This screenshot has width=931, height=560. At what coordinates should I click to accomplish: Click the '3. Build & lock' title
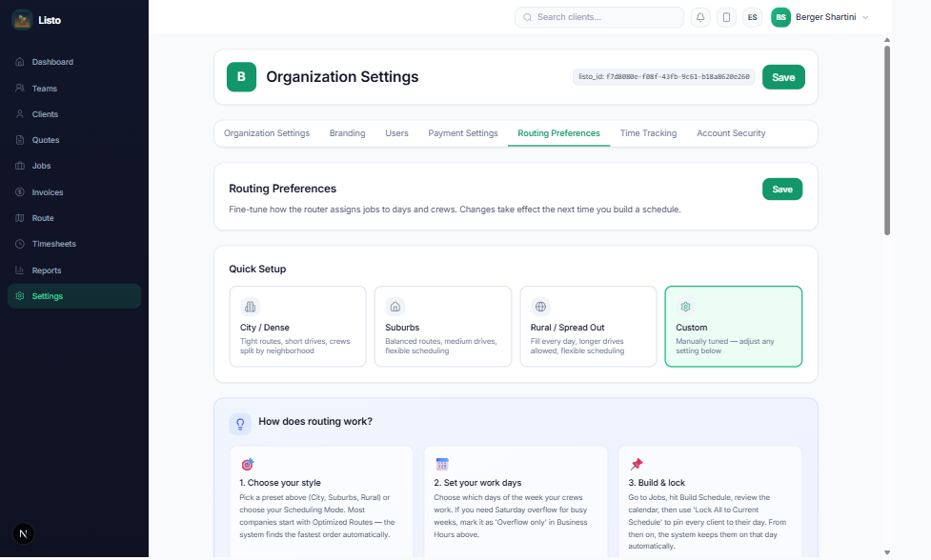pos(657,482)
